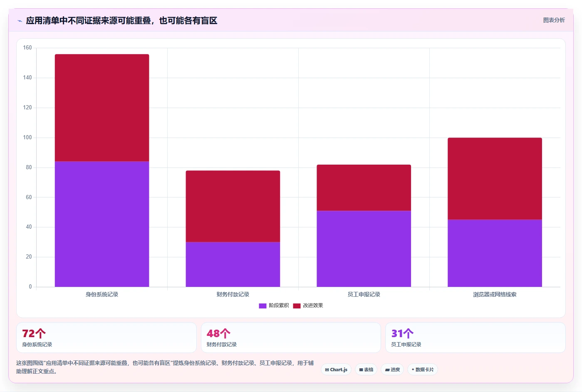Click the icon in the 表格 chip
This screenshot has width=582, height=392.
point(361,370)
